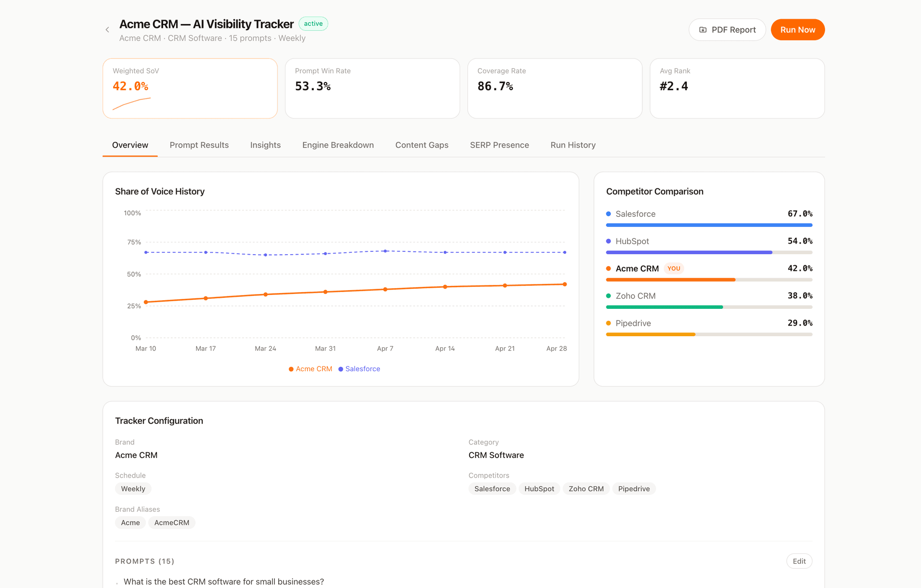Click the Apr 14 axis label
Screen dimensions: 921x588
coord(445,349)
